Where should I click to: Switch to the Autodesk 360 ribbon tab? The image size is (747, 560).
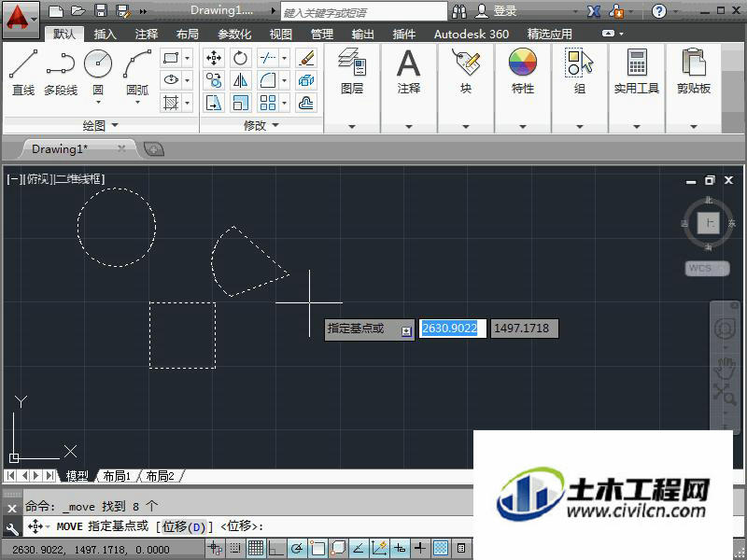pos(472,34)
